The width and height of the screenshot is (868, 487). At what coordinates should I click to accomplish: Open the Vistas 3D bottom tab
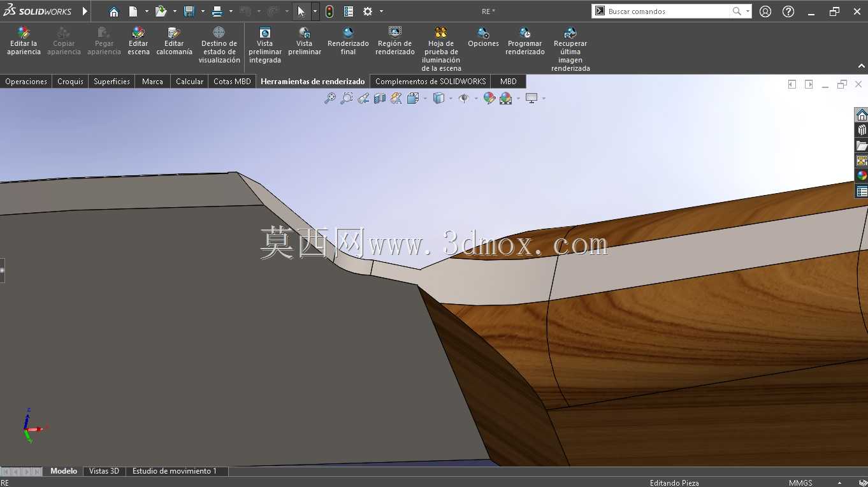[104, 471]
